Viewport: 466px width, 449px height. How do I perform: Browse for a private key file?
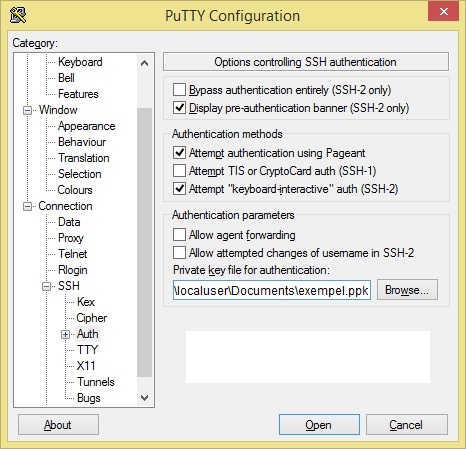[407, 290]
